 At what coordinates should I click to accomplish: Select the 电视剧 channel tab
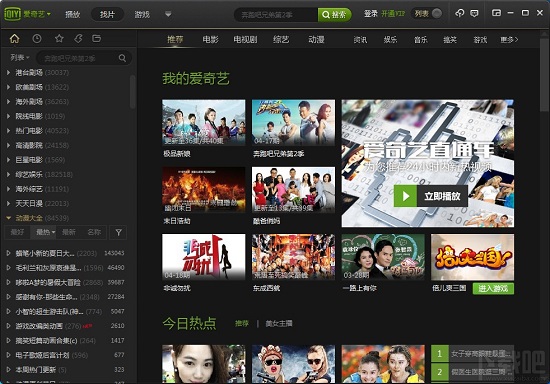pos(245,39)
